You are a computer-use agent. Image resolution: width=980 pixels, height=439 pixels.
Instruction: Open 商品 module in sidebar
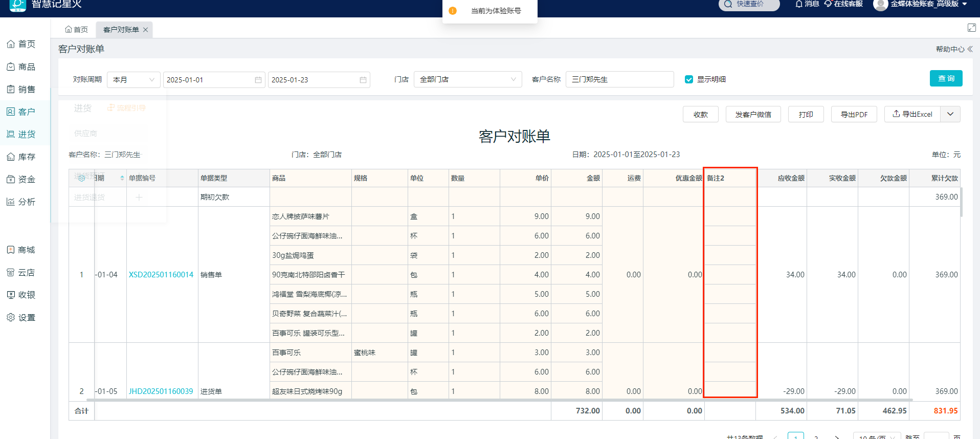(x=21, y=67)
